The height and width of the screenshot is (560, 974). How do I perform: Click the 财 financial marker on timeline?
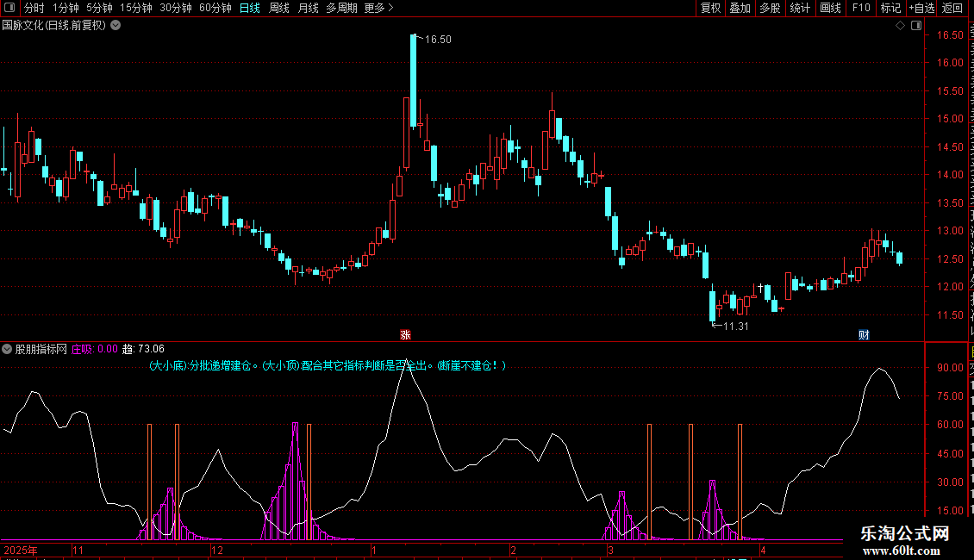(x=864, y=335)
